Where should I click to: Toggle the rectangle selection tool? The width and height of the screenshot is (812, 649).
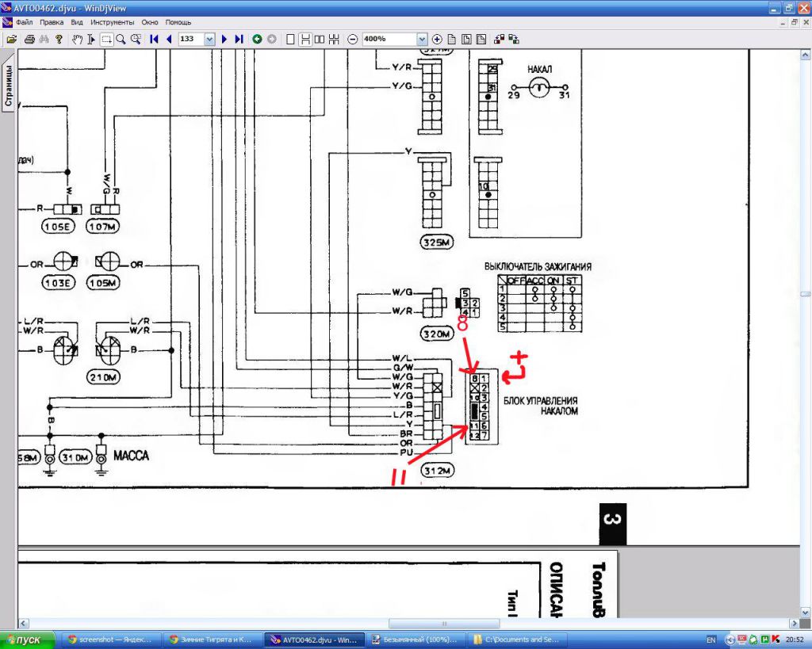[106, 39]
